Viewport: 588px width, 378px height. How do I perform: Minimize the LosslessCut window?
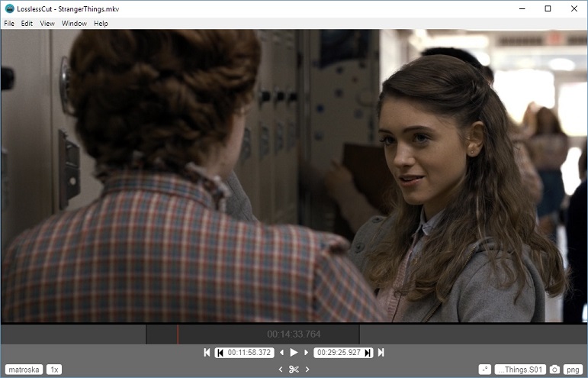coord(522,8)
